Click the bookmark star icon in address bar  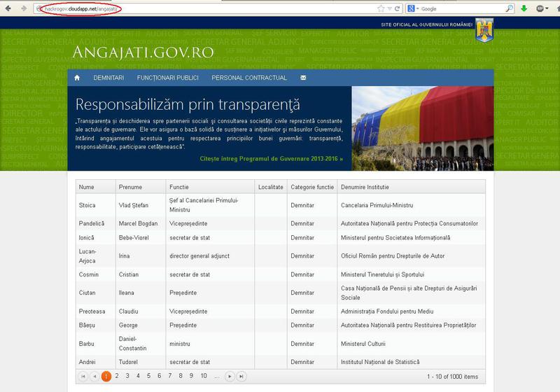point(381,8)
